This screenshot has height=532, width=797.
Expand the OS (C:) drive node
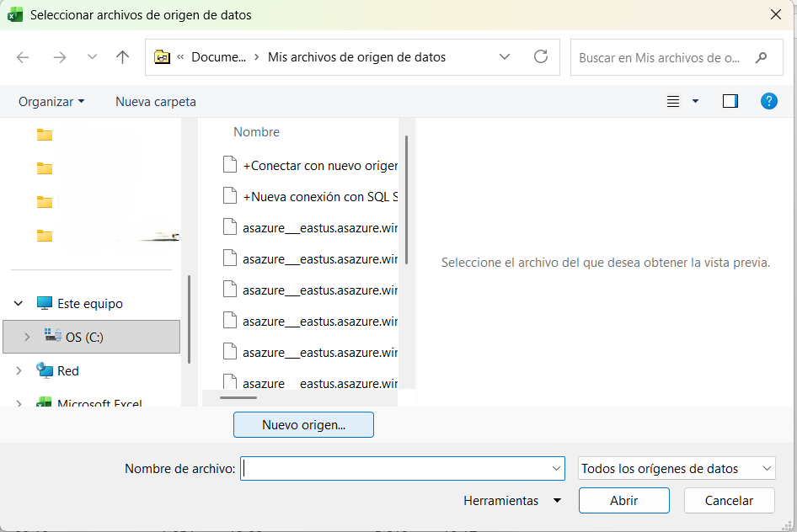27,337
